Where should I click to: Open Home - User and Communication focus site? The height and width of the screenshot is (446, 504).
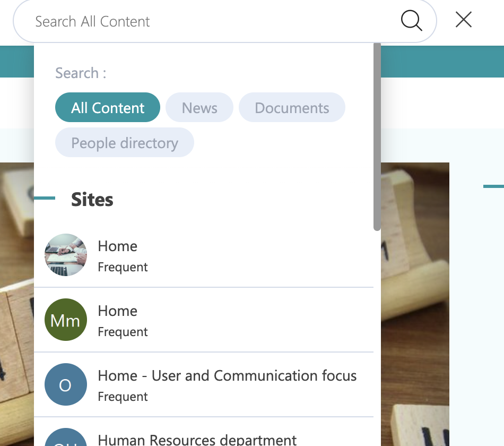point(227,376)
